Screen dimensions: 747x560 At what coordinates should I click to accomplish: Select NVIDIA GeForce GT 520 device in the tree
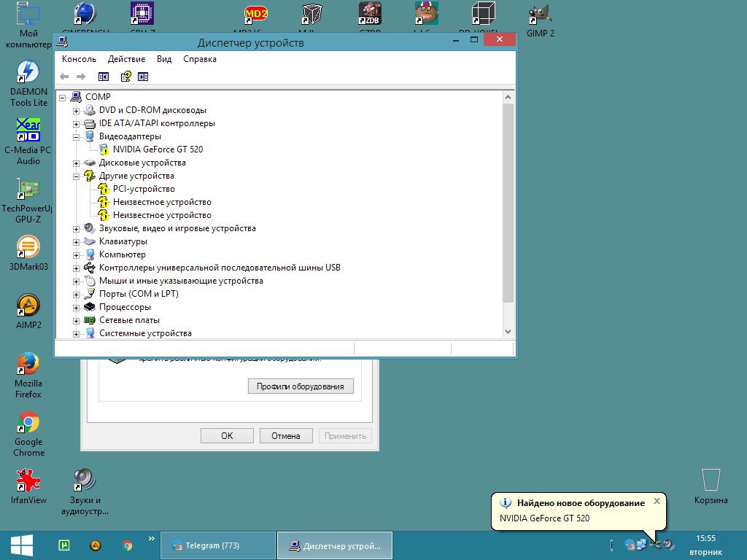point(158,149)
